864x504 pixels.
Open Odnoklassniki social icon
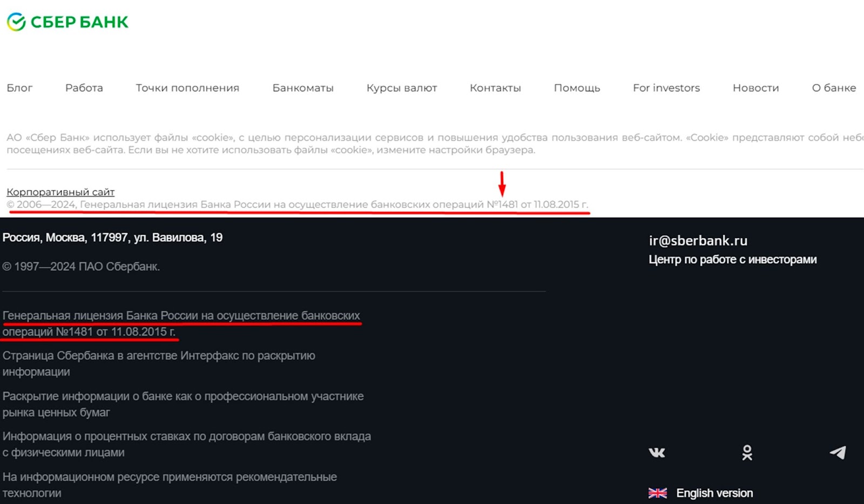click(747, 453)
